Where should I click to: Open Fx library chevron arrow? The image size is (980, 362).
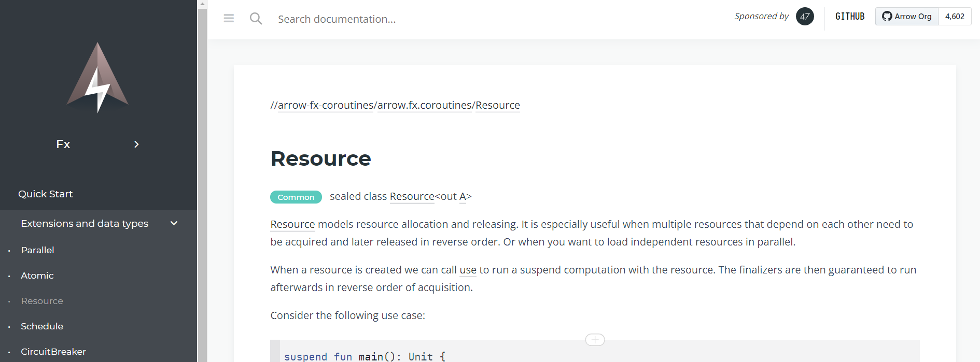click(x=136, y=144)
